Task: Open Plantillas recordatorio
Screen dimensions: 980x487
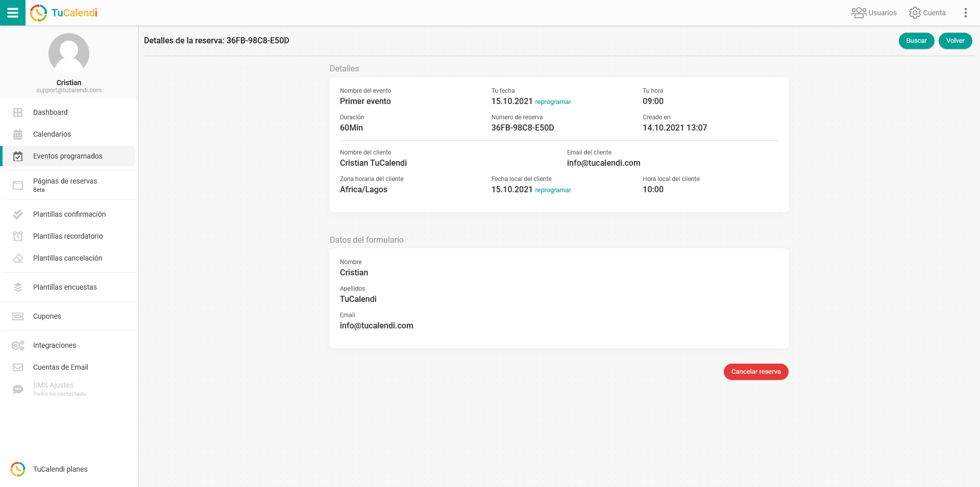Action: [x=69, y=236]
